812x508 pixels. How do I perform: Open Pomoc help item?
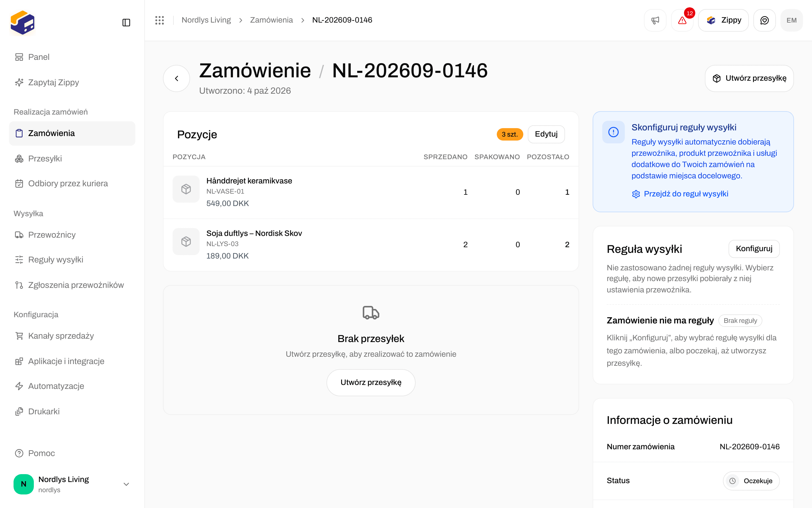coord(72,453)
